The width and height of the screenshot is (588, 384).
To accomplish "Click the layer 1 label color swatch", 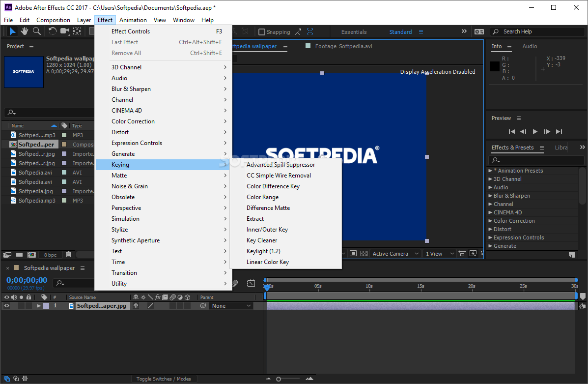I will tap(46, 306).
